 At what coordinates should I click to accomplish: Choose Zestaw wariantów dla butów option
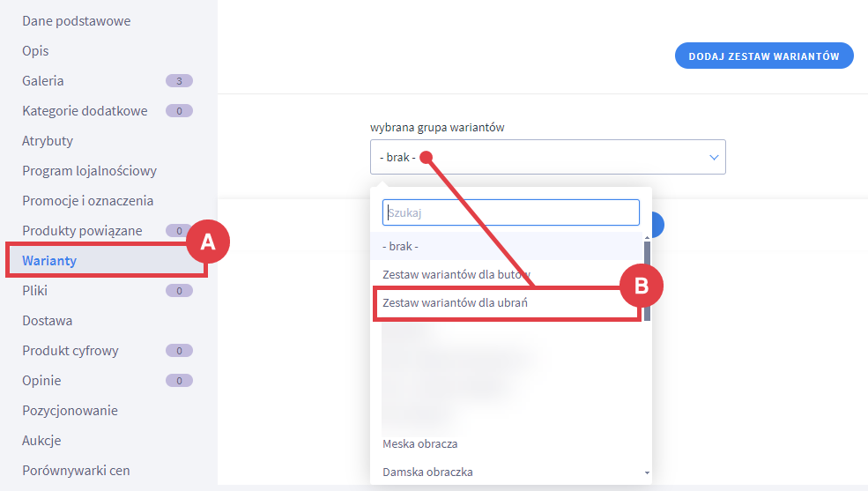pos(456,274)
